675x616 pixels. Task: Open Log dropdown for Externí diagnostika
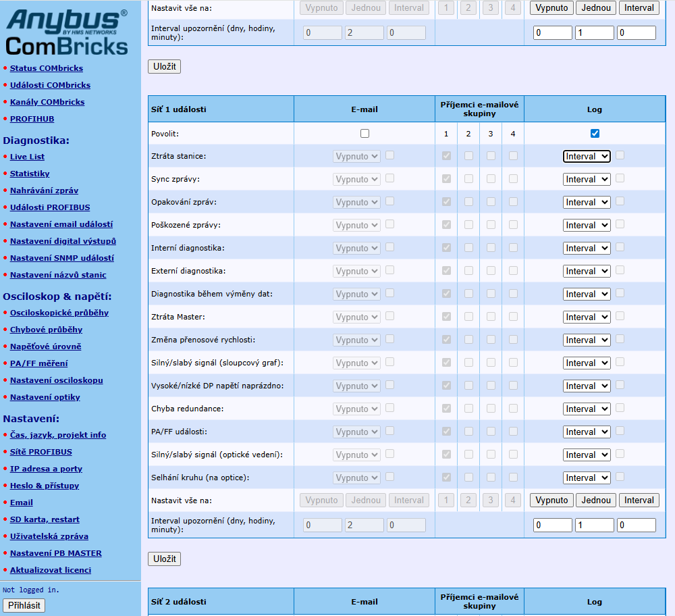click(587, 272)
